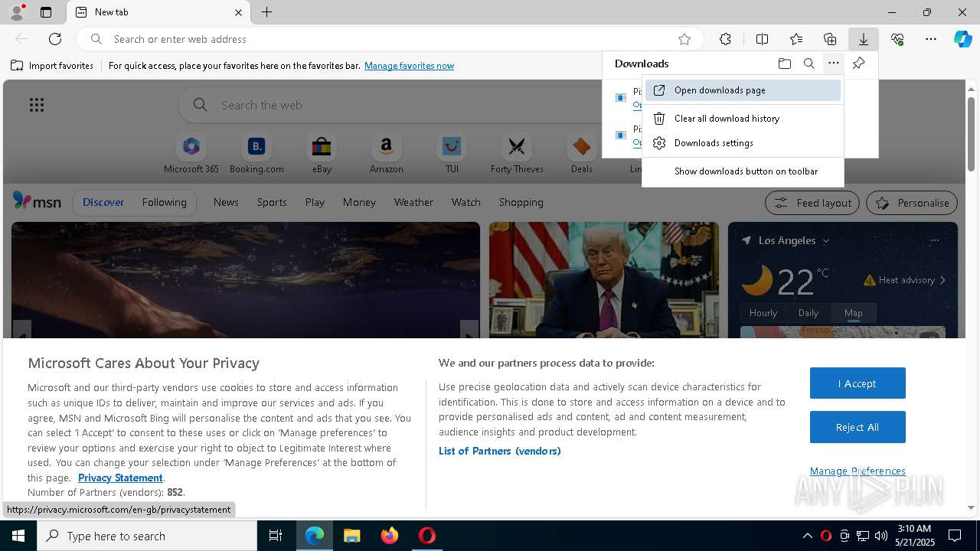Open the Windows Start menu
The width and height of the screenshot is (980, 551).
pos(18,536)
